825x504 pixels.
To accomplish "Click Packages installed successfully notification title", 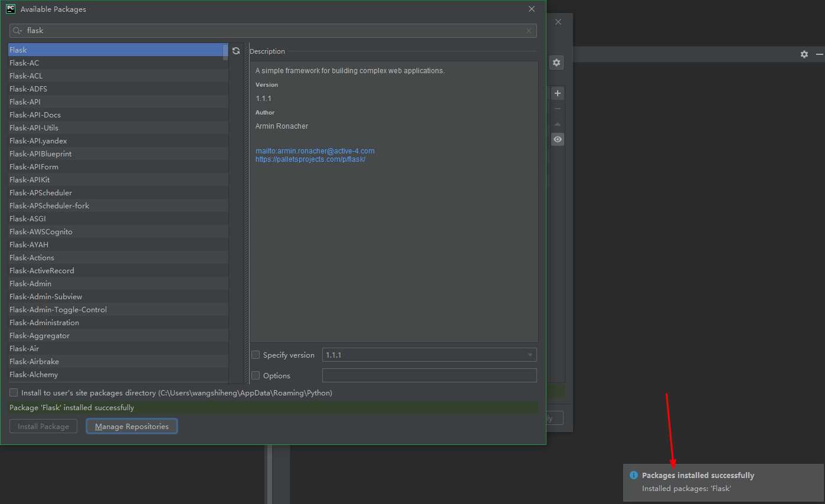I will [x=698, y=475].
